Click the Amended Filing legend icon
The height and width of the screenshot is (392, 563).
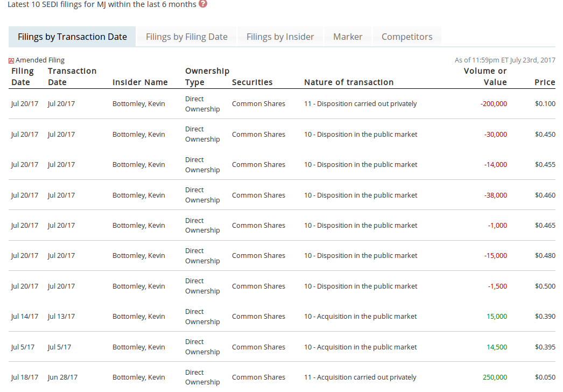click(x=11, y=61)
